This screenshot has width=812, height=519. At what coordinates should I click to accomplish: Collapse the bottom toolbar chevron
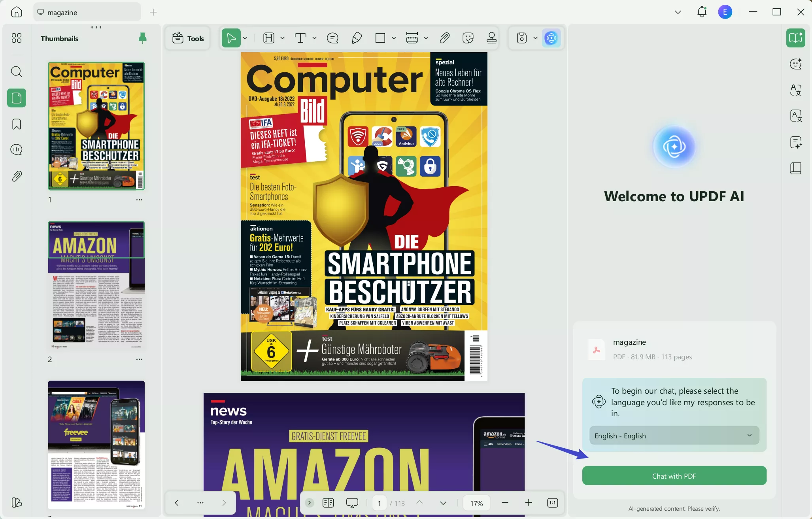[310, 503]
